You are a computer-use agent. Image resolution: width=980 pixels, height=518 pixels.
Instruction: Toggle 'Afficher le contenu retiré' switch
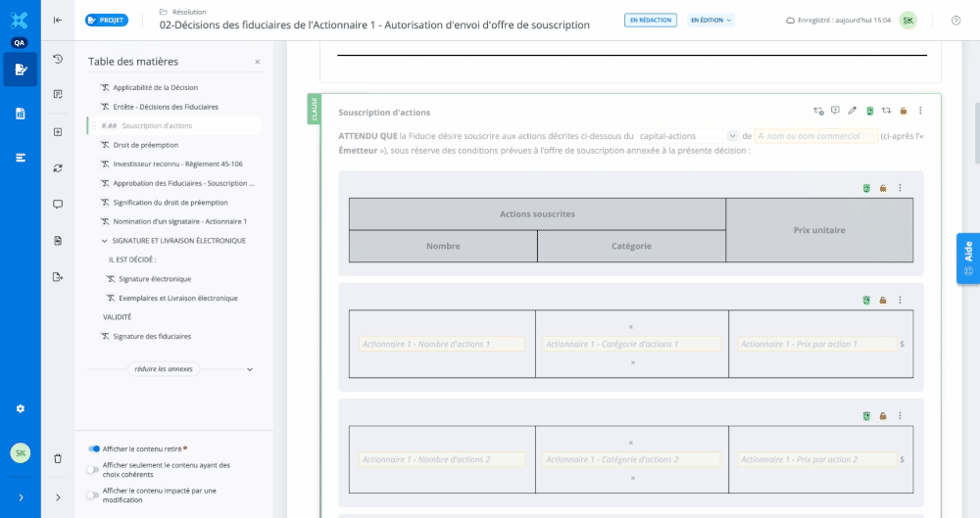(94, 448)
